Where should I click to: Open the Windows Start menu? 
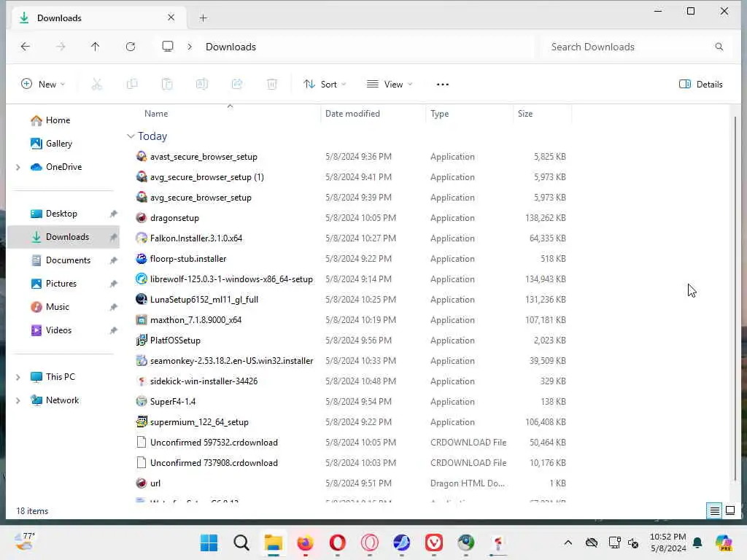coord(209,542)
